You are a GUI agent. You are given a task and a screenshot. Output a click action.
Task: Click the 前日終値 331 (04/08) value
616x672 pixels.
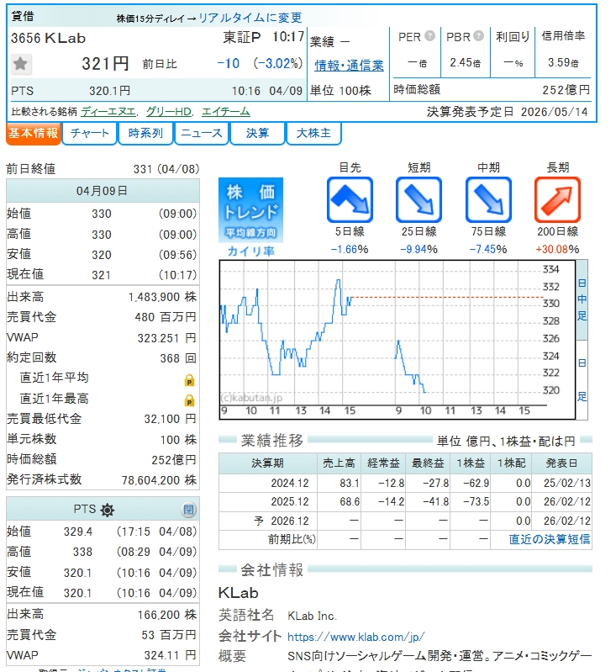[166, 169]
